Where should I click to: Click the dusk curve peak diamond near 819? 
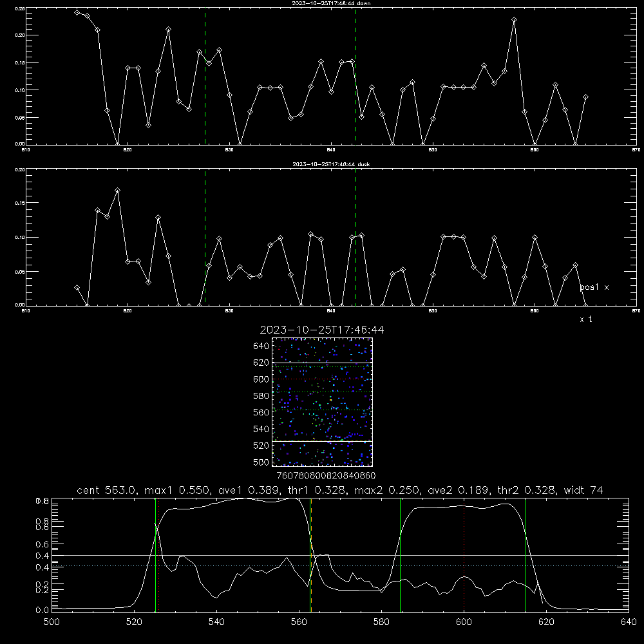coord(117,190)
